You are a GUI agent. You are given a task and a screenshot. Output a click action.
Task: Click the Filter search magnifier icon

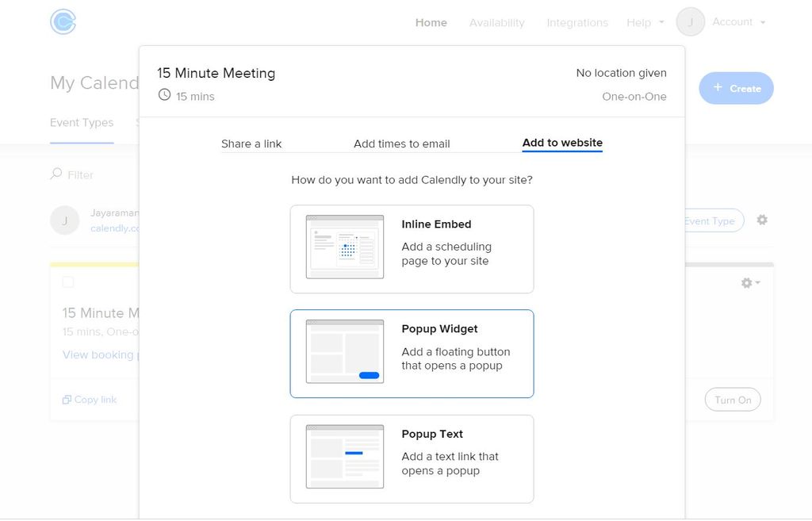tap(56, 174)
